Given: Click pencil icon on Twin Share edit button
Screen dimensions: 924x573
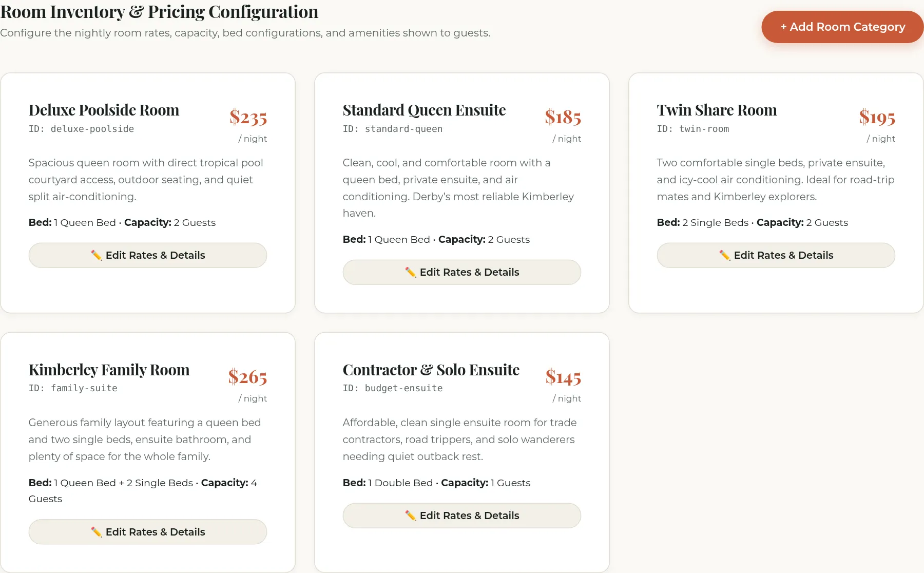Looking at the screenshot, I should pos(725,255).
